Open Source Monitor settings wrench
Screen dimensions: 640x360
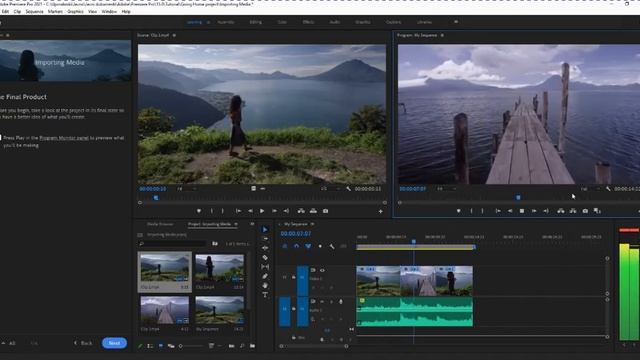point(348,189)
